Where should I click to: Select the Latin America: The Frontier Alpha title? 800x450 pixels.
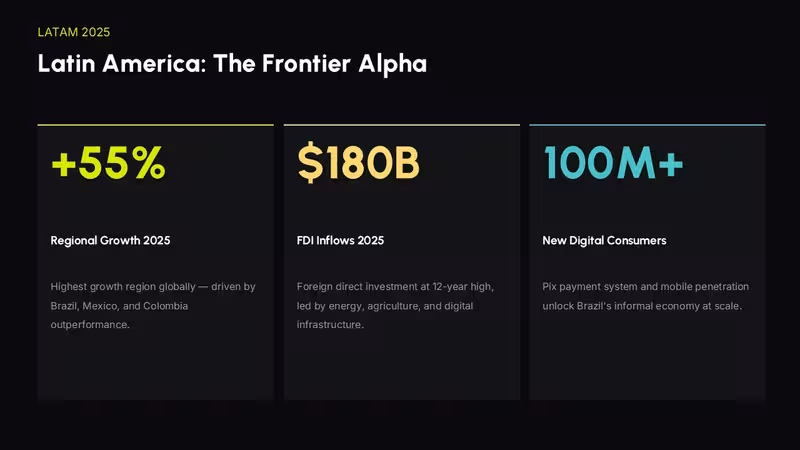point(232,64)
